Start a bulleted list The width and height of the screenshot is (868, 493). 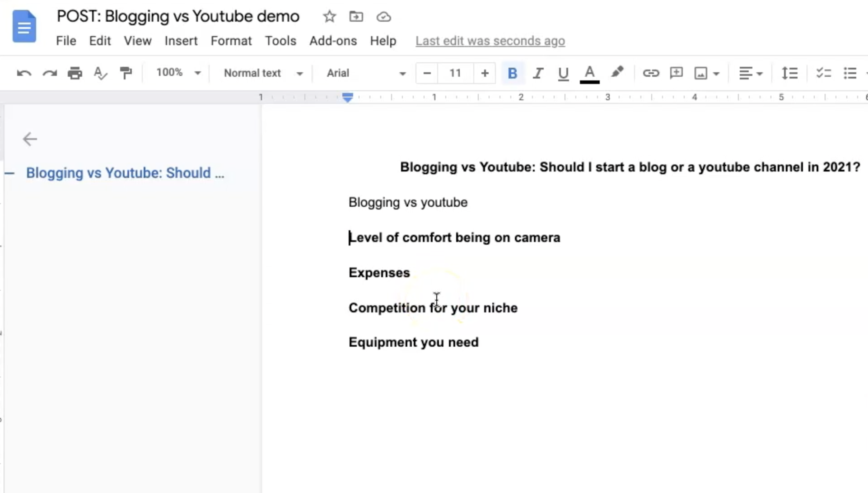850,73
